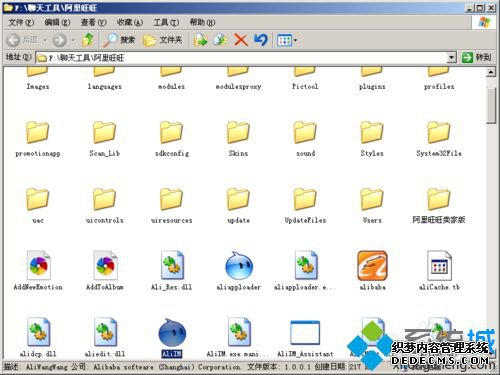Viewport: 500px width, 375px height.
Task: Expand the Back button history arrow
Action: (x=45, y=40)
